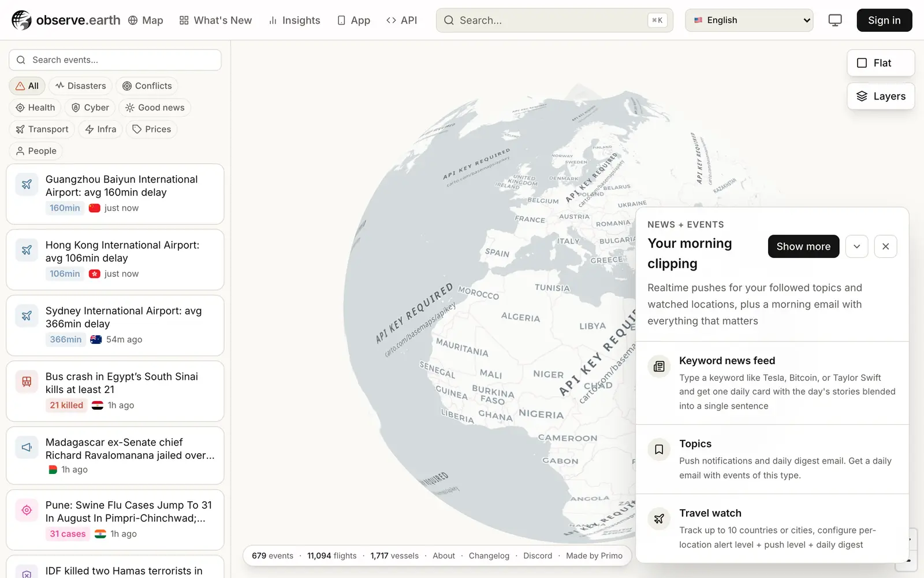Image resolution: width=924 pixels, height=578 pixels.
Task: Click the China flag on Guangzhou card
Action: tap(95, 208)
